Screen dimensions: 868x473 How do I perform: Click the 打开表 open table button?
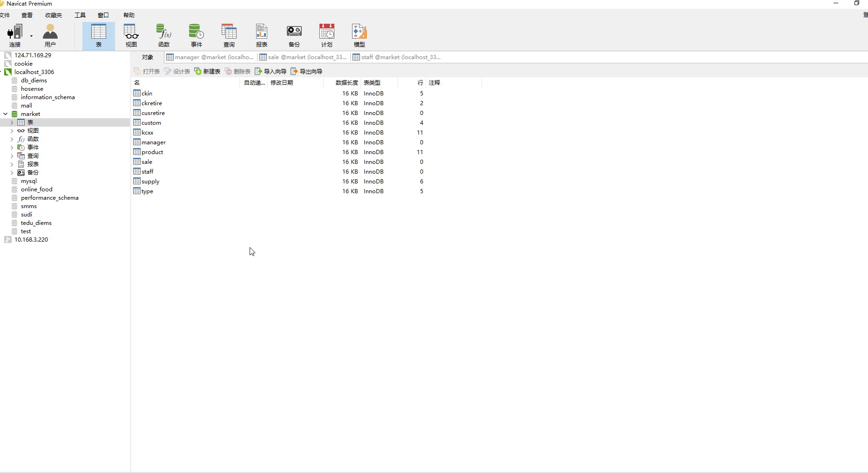tap(147, 71)
